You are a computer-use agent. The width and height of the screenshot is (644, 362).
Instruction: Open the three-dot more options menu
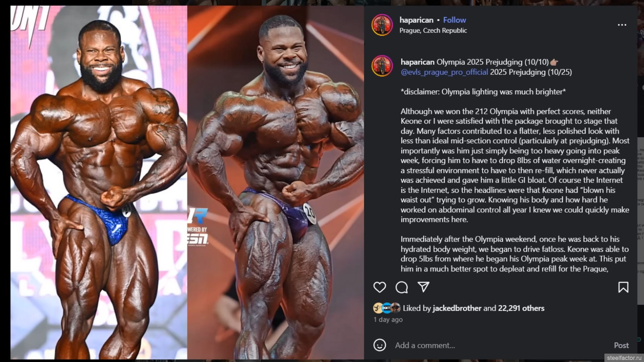tap(622, 25)
